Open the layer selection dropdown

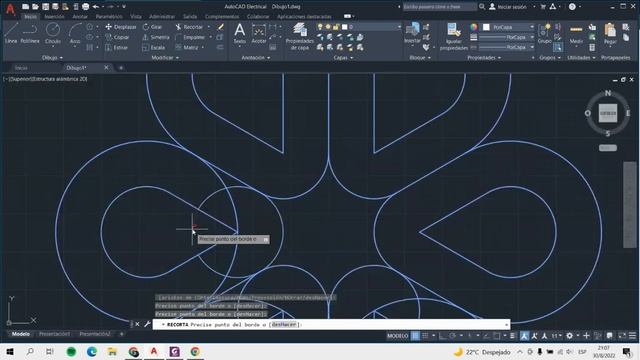click(x=359, y=27)
